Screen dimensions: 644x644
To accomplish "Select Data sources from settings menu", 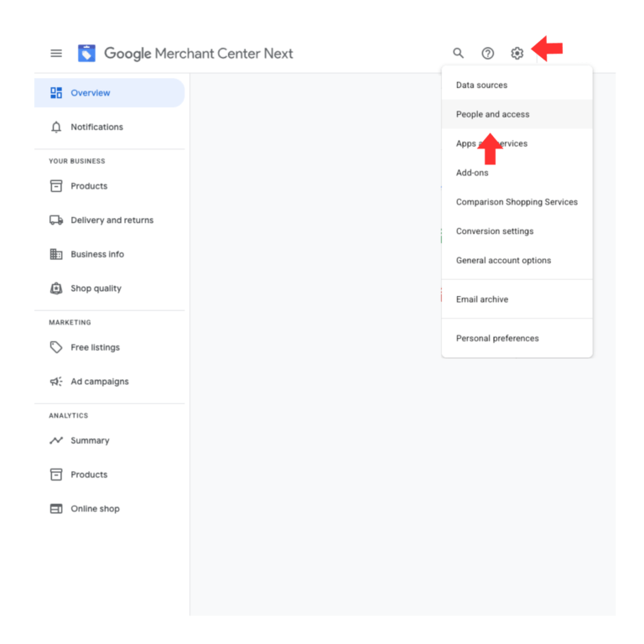I will [481, 85].
